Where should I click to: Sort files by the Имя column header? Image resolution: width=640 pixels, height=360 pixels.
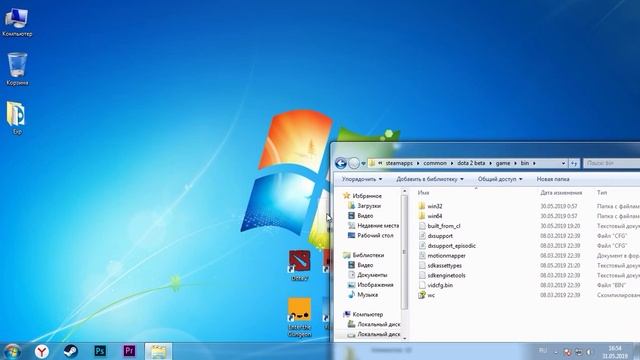423,193
